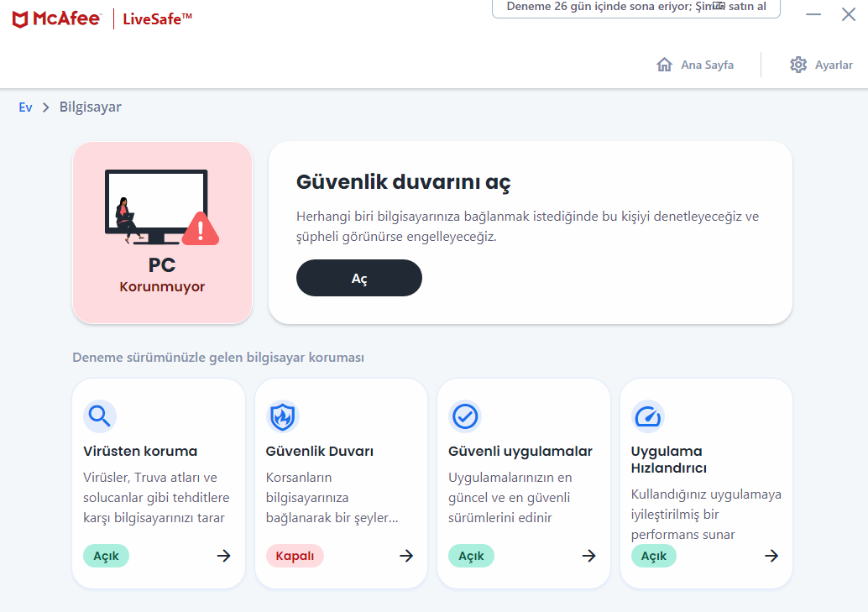The width and height of the screenshot is (868, 612).
Task: Click the Güvenli uygulamalar checkmark icon
Action: 465,416
